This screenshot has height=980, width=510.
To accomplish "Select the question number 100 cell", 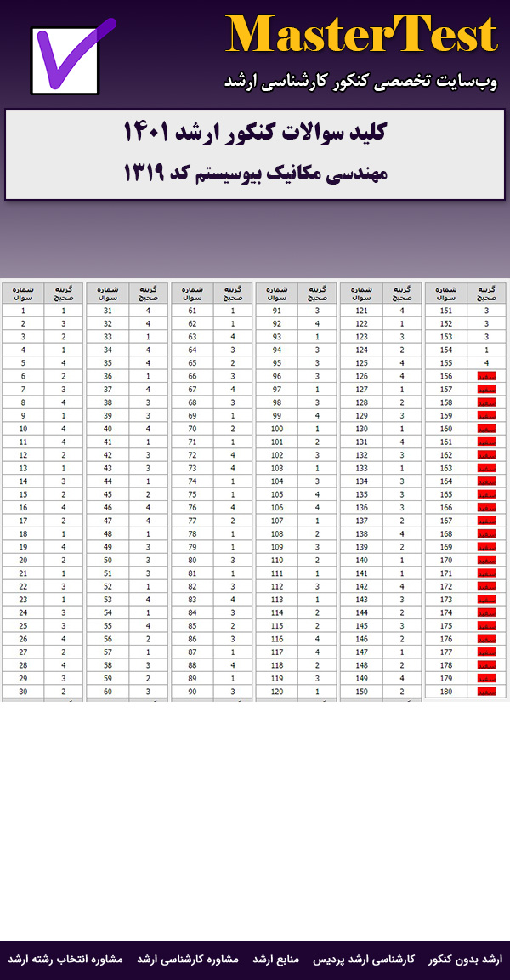I will [x=277, y=429].
